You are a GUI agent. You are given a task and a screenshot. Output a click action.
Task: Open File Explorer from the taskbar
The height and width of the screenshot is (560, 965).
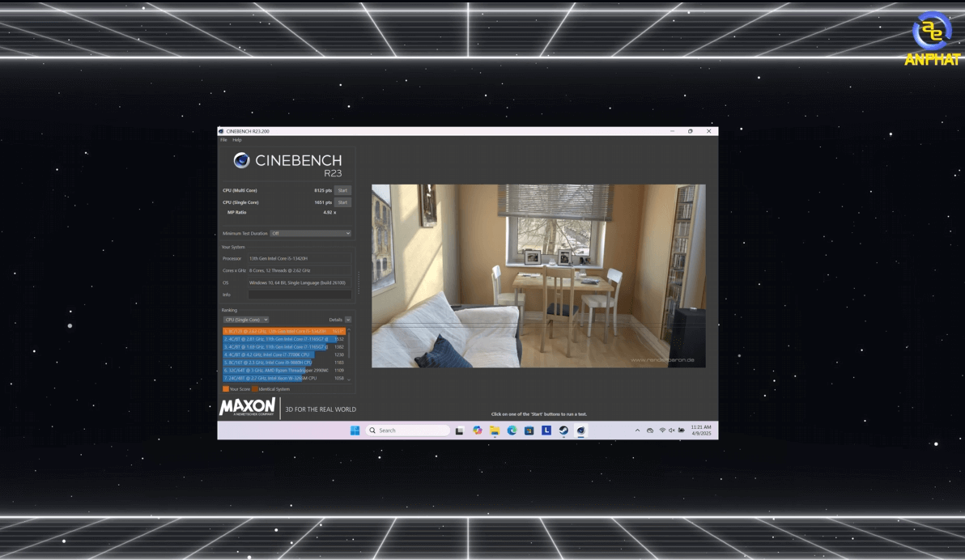pos(494,431)
